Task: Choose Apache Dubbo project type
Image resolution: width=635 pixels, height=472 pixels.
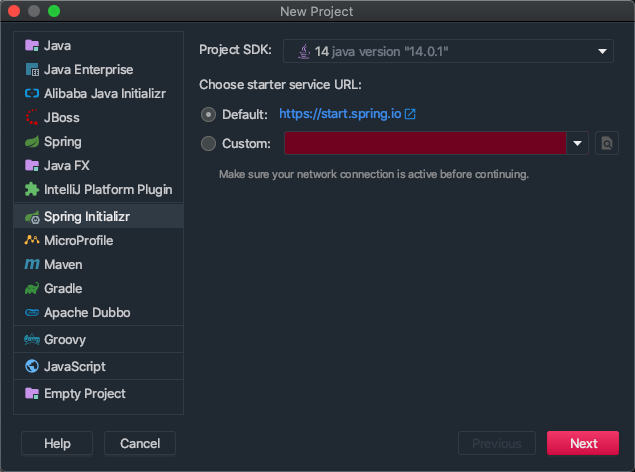Action: point(86,313)
